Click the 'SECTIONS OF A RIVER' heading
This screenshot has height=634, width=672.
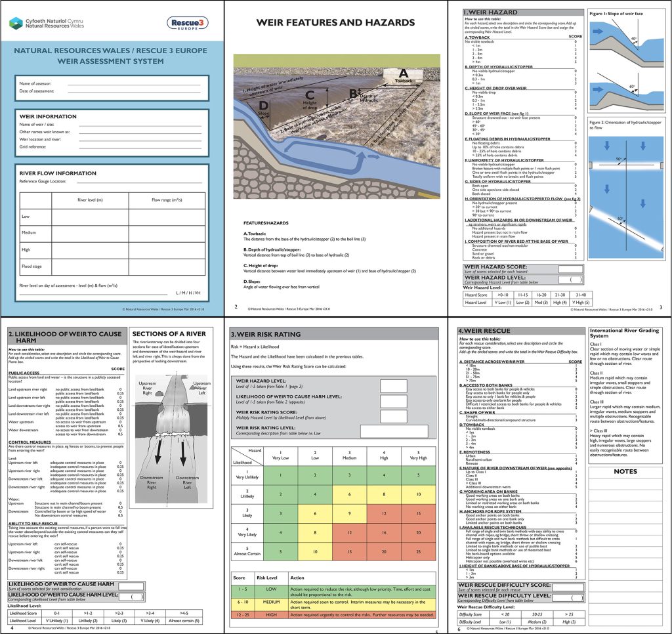point(169,333)
